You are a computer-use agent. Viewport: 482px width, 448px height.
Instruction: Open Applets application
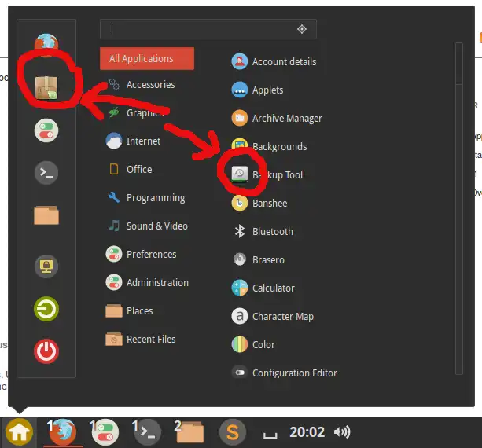[x=257, y=90]
